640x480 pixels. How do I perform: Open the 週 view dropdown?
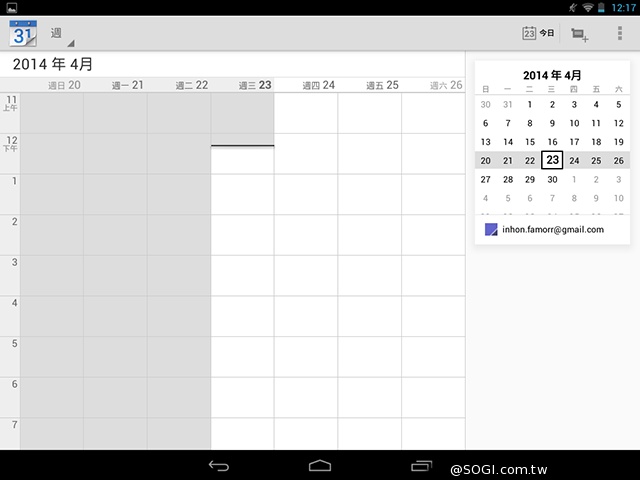coord(62,35)
